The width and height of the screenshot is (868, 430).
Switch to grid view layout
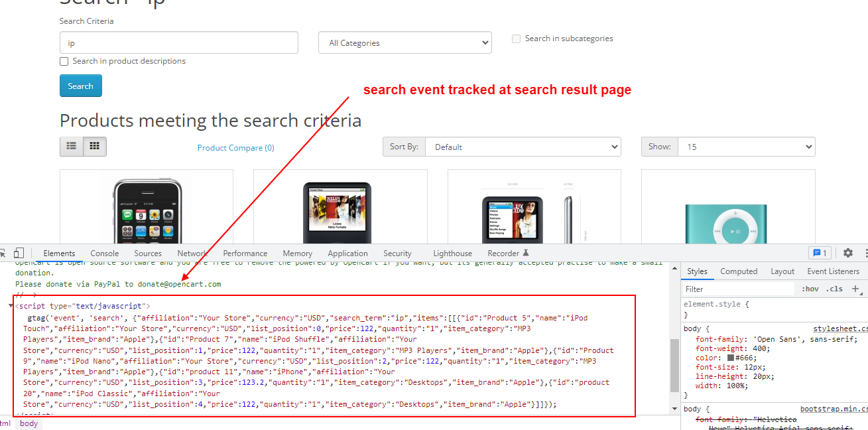pos(95,146)
